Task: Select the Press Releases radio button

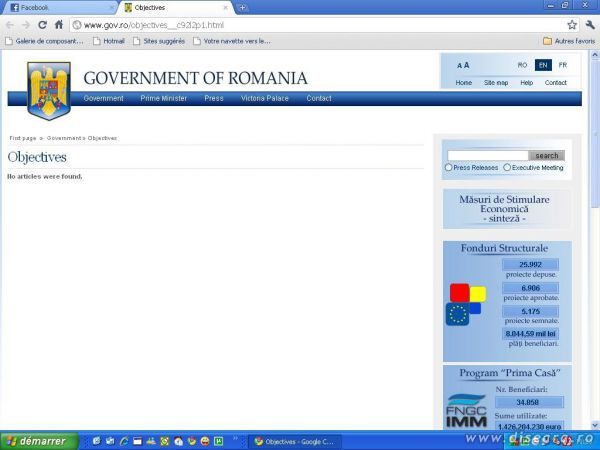Action: click(449, 168)
